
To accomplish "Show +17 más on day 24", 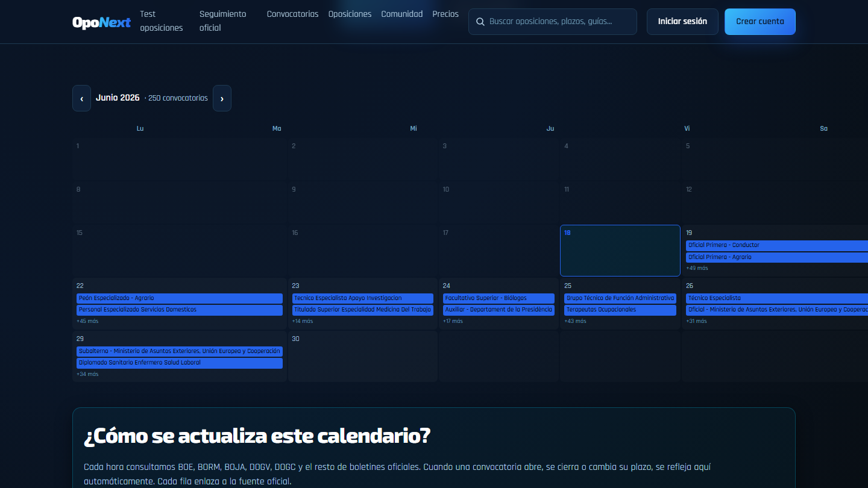I will 453,321.
